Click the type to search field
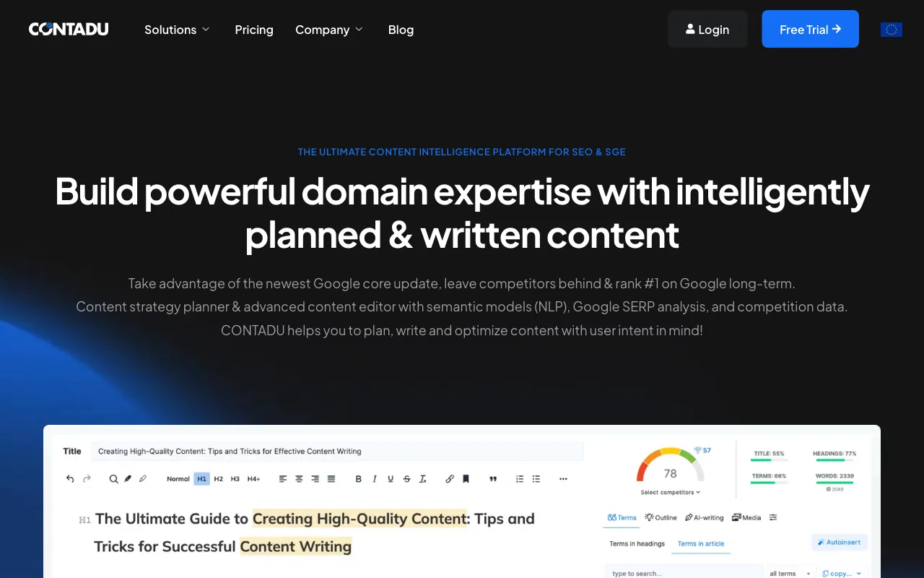 (x=684, y=573)
